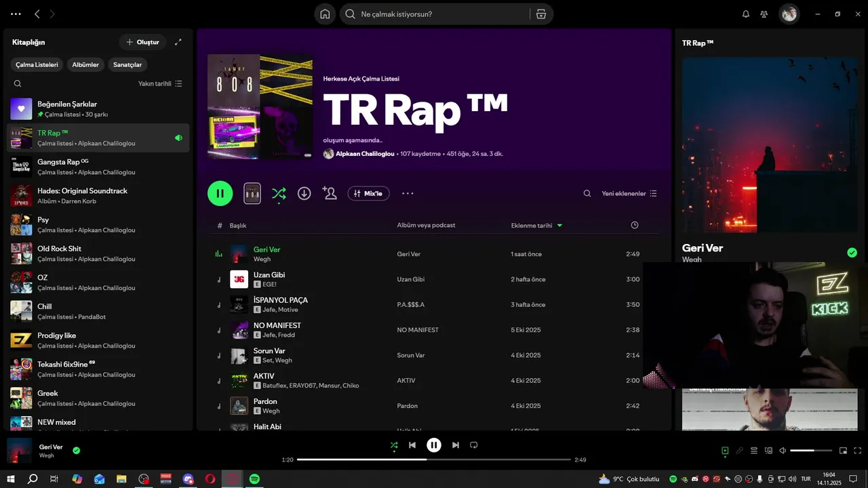868x488 pixels.
Task: Select the Uzan Gibi track row
Action: coord(434,279)
